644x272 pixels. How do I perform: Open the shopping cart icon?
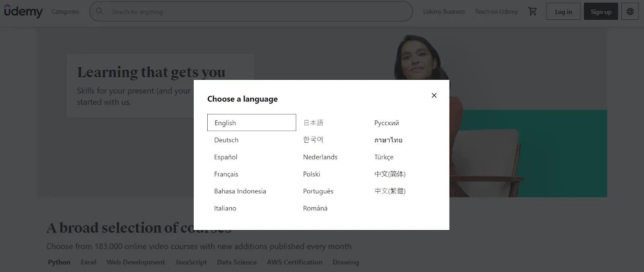(533, 11)
